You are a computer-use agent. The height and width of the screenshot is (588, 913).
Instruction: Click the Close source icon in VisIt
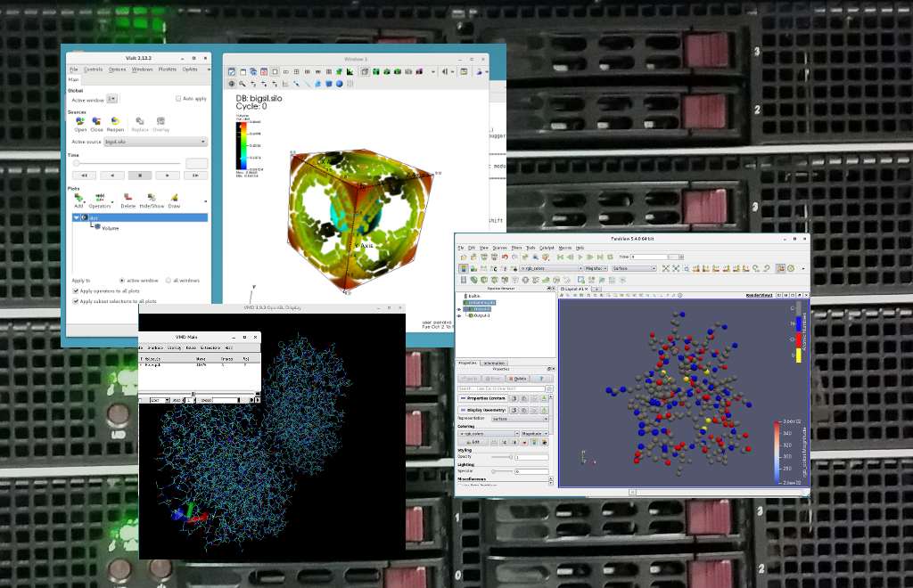coord(96,121)
